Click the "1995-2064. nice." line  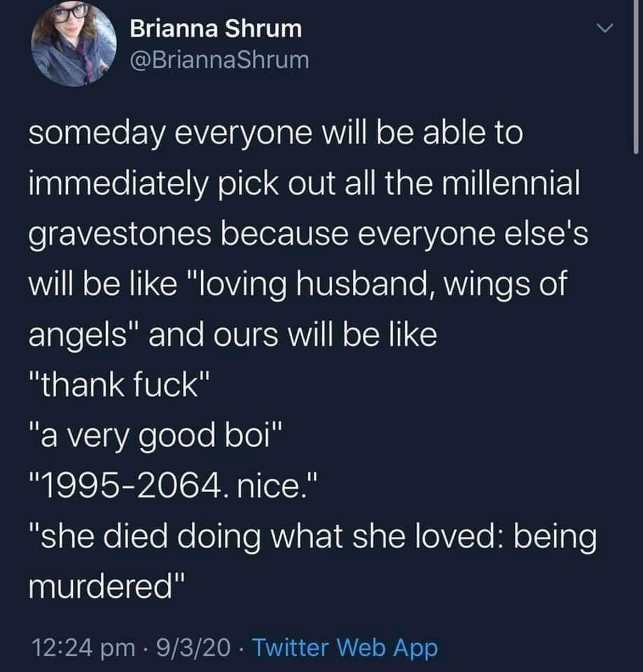click(176, 488)
